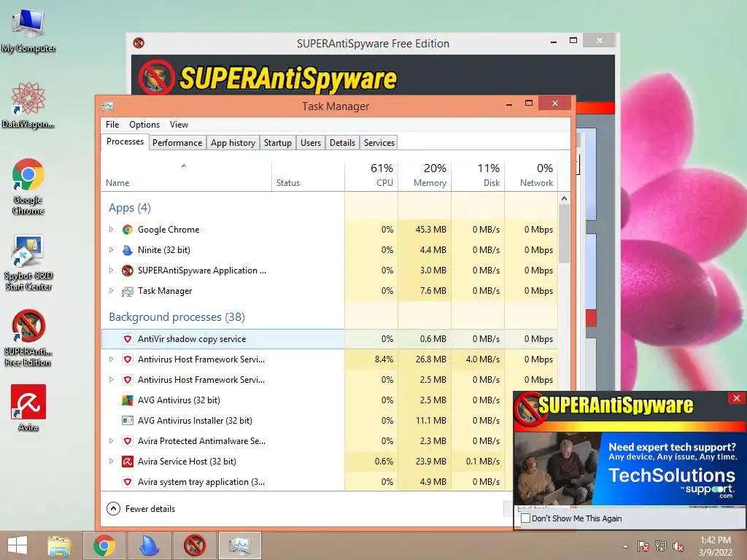Click the SUPERAntiSpyware Application process icon
The image size is (747, 560).
(127, 271)
